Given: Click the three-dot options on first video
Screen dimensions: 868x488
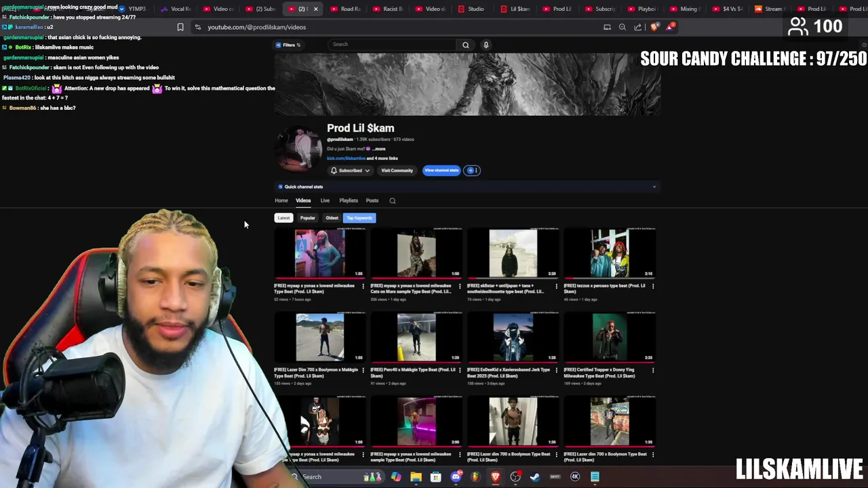Looking at the screenshot, I should [x=363, y=286].
